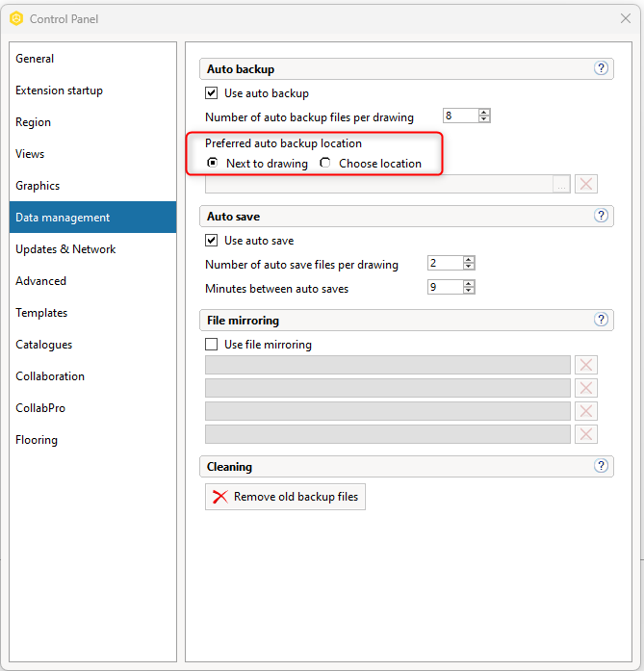Click the Minutes between auto saves field
This screenshot has height=671, width=644.
point(446,287)
